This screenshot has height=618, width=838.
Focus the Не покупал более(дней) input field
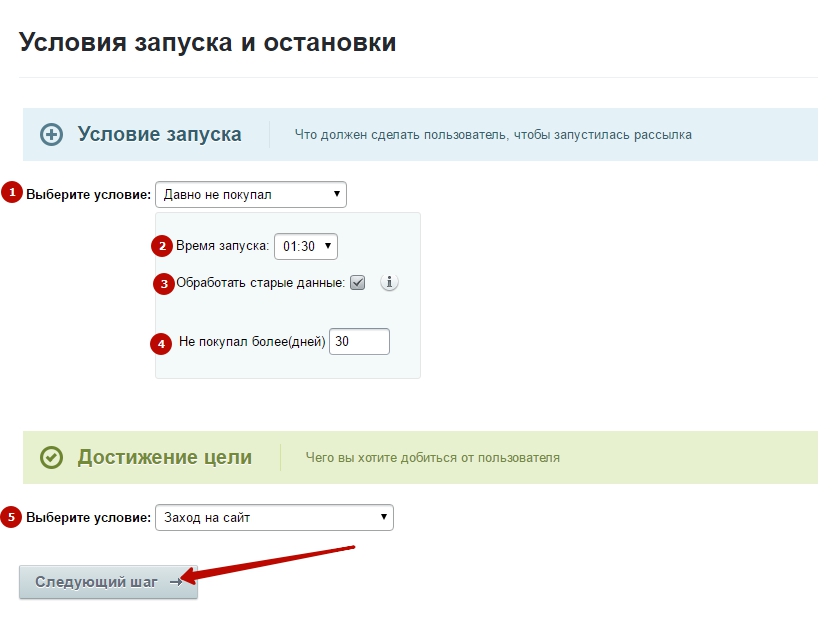pos(359,341)
